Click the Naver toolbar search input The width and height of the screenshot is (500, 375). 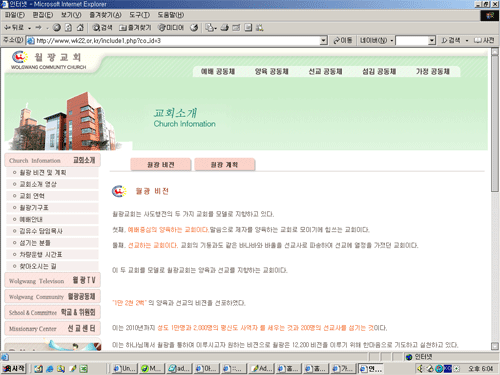click(412, 41)
